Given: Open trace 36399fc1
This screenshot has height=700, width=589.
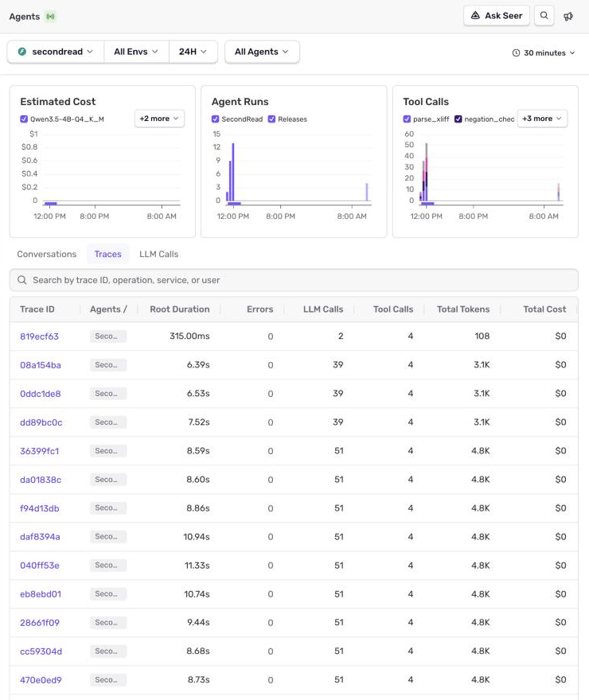Looking at the screenshot, I should pyautogui.click(x=40, y=451).
